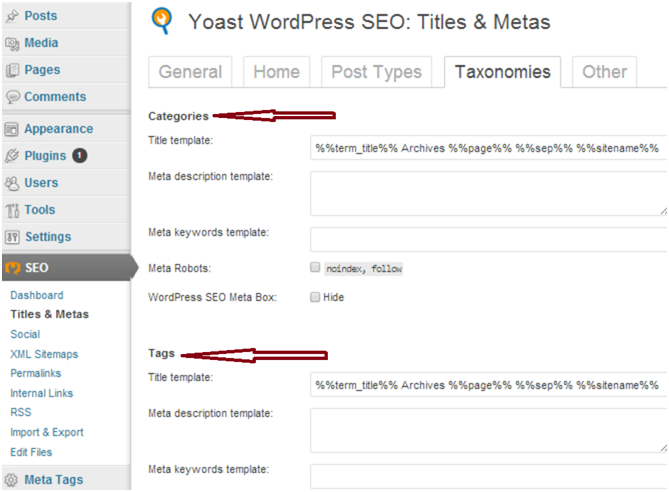Screen dimensions: 669x492
Task: Grab Categories description textarea resize handle
Action: (663, 211)
